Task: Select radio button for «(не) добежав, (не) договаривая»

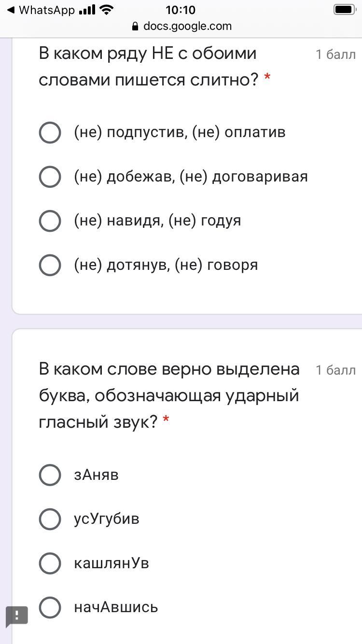Action: pos(50,177)
